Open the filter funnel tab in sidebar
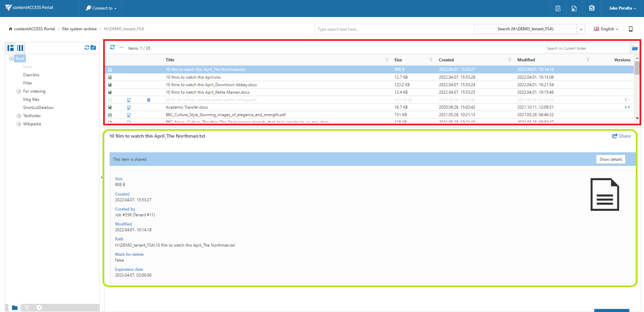This screenshot has height=312, width=644. (x=27, y=308)
